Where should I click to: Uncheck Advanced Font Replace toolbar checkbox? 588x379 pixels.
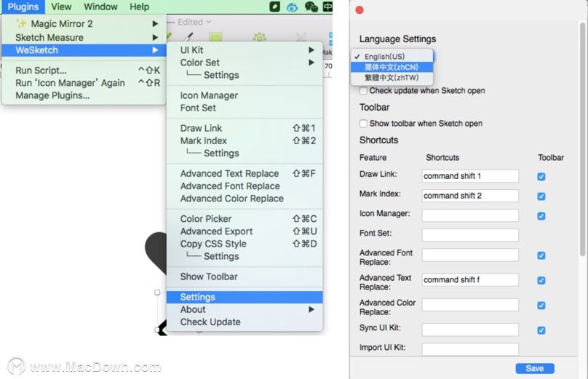coord(541,255)
